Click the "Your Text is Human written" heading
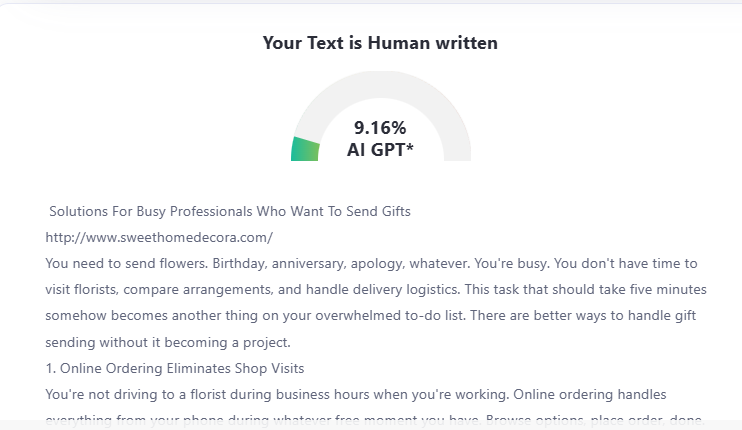Viewport: 742px width, 430px height. tap(380, 43)
